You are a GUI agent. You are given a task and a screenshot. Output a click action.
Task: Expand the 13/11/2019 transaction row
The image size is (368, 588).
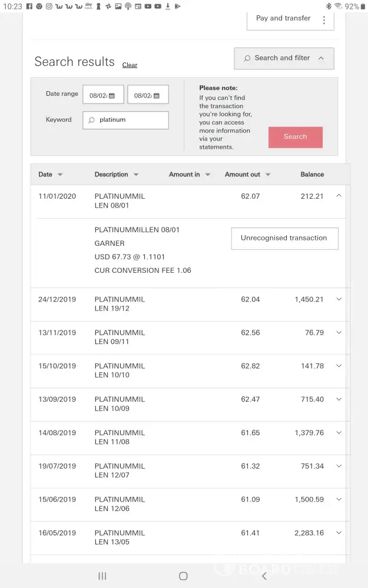339,333
